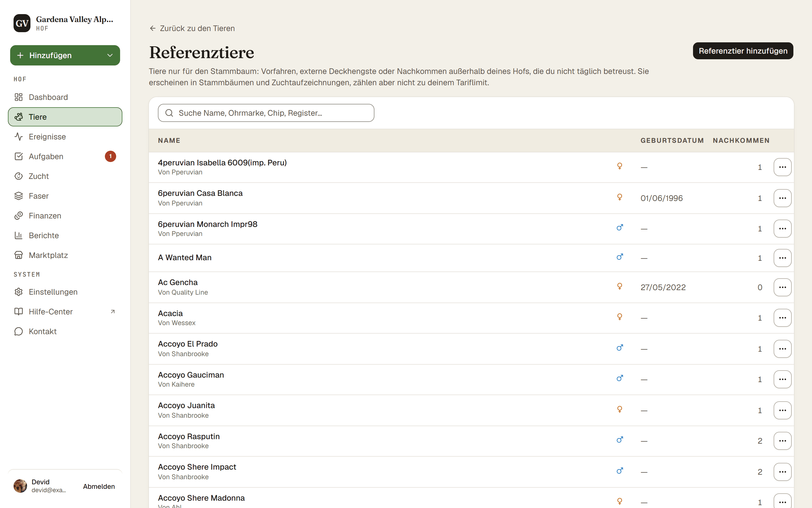This screenshot has width=812, height=508.
Task: Click the birth date 27/05/2022
Action: 663,288
